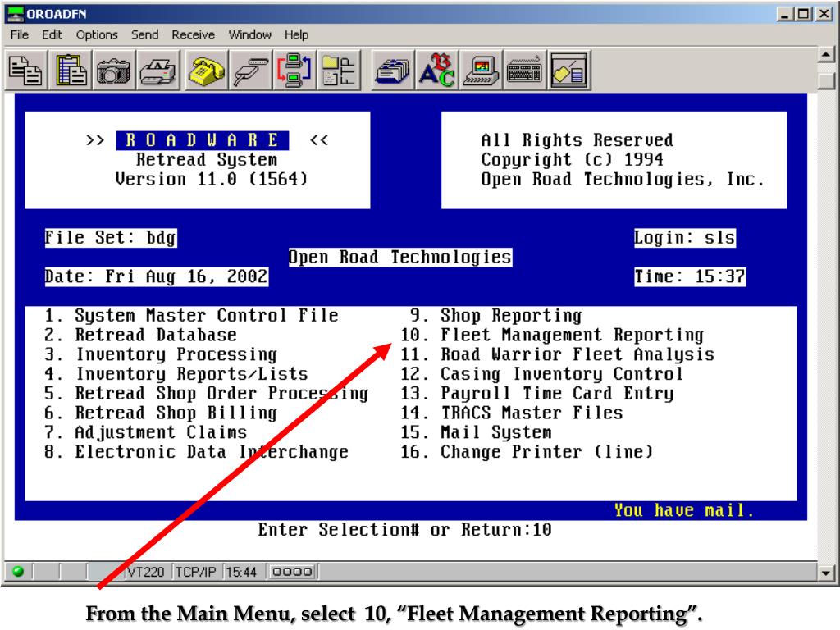The width and height of the screenshot is (840, 630).
Task: Click the yellow telephone dial icon
Action: tap(206, 71)
